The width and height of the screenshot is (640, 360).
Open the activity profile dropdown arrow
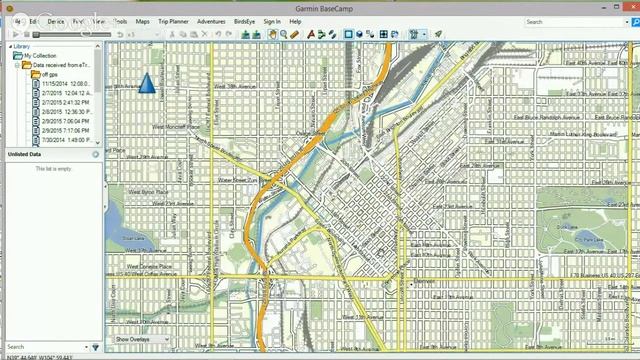pos(424,35)
